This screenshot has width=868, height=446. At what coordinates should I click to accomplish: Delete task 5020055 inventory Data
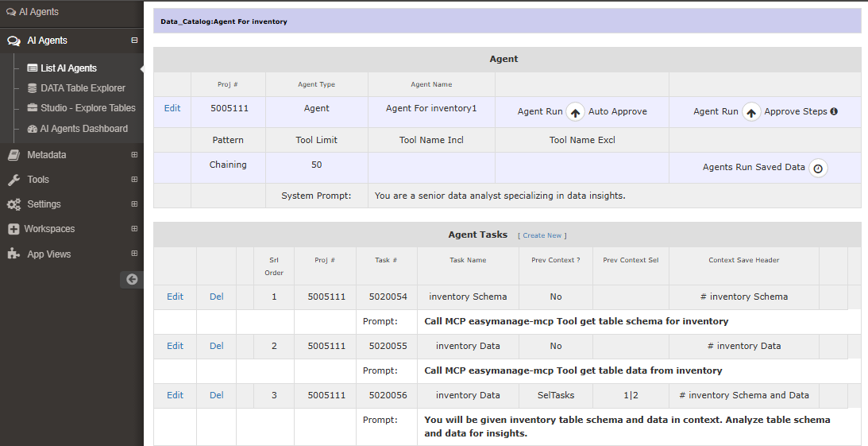pos(217,346)
